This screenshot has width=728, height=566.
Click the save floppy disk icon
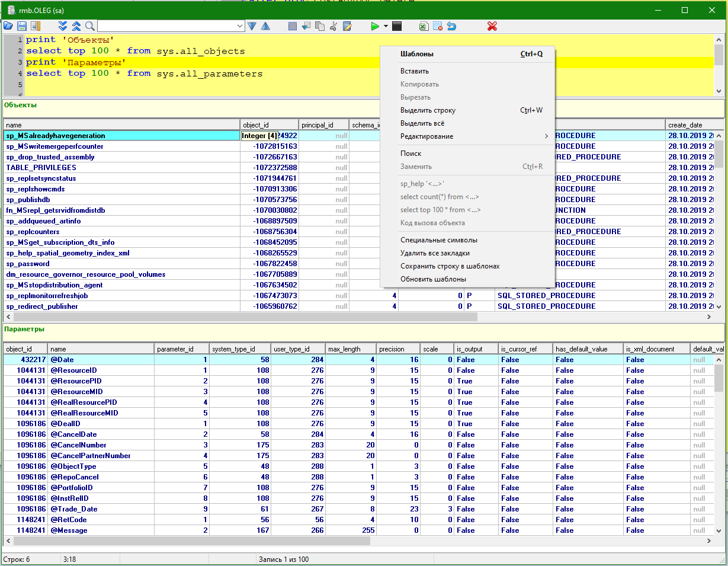pyautogui.click(x=22, y=26)
